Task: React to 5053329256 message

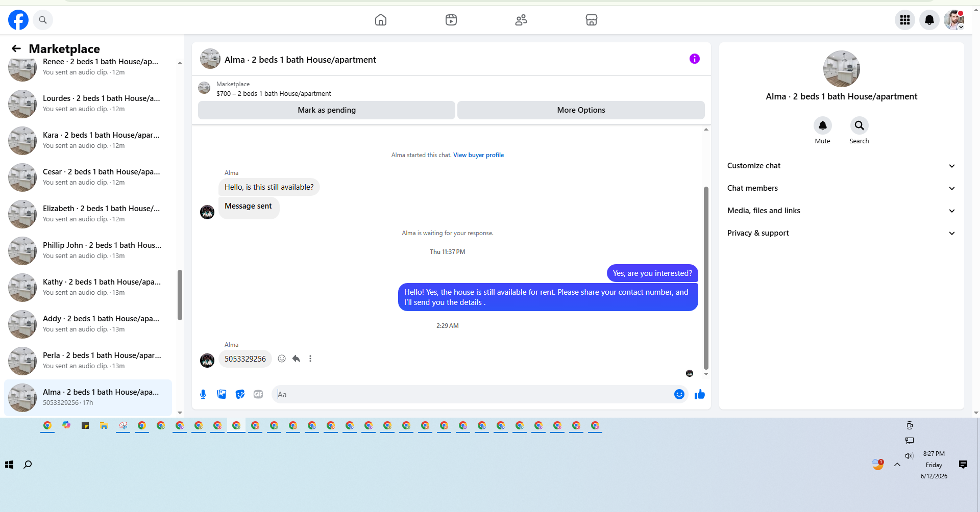Action: (282, 359)
